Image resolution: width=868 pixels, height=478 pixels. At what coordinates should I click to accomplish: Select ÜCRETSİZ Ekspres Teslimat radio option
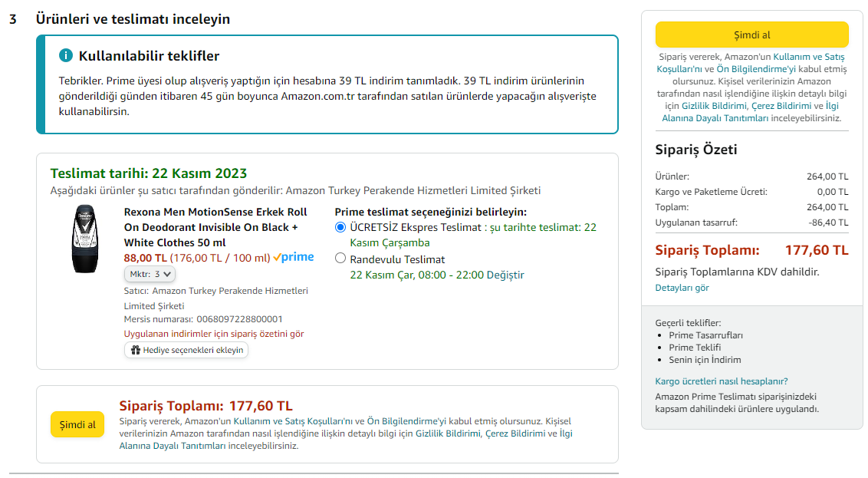click(340, 227)
